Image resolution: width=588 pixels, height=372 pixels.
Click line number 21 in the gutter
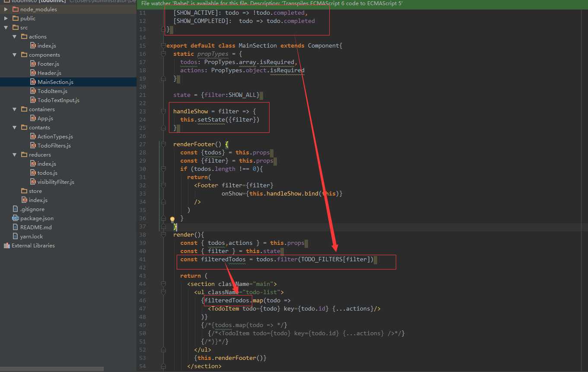143,95
